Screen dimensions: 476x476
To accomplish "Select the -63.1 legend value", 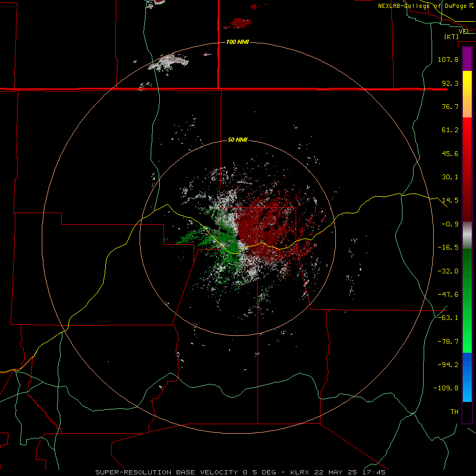I will tap(448, 318).
